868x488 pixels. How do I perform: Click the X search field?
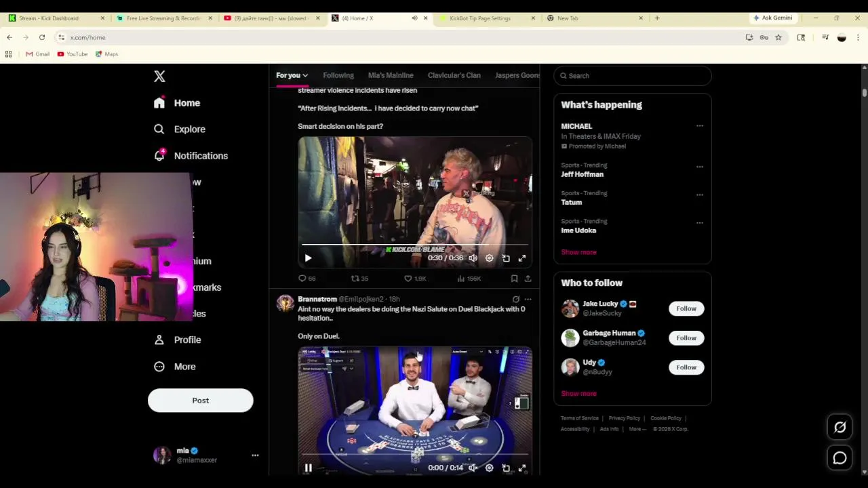click(x=633, y=76)
